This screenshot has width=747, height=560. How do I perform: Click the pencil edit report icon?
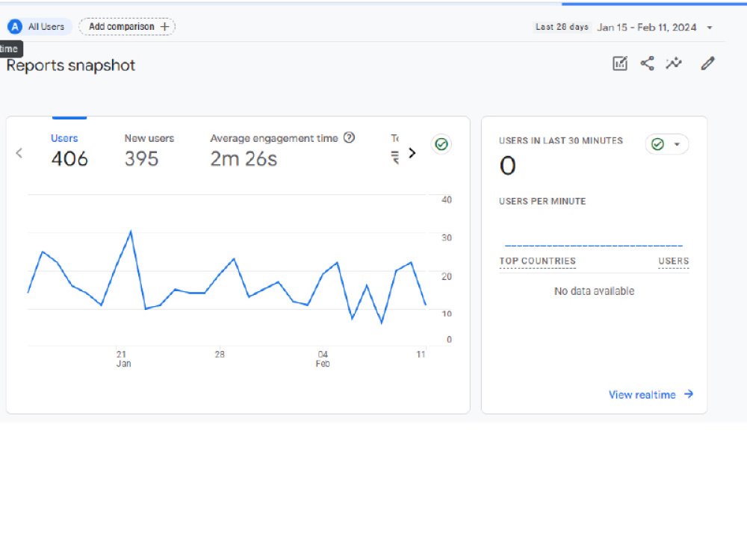point(708,63)
